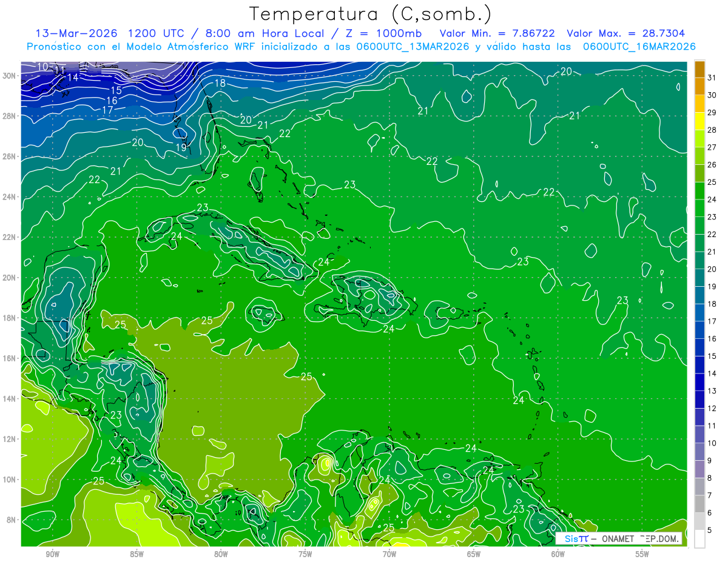Click the 'Valor Min. = 7.86722' readout
The width and height of the screenshot is (728, 562).
[x=497, y=33]
